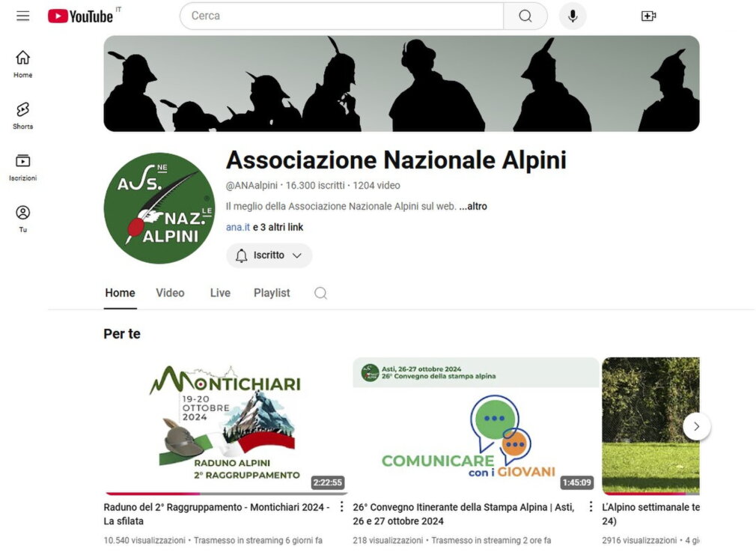Click '218 visualizzazioni' under Convegno video
This screenshot has width=756, height=558.
point(388,541)
